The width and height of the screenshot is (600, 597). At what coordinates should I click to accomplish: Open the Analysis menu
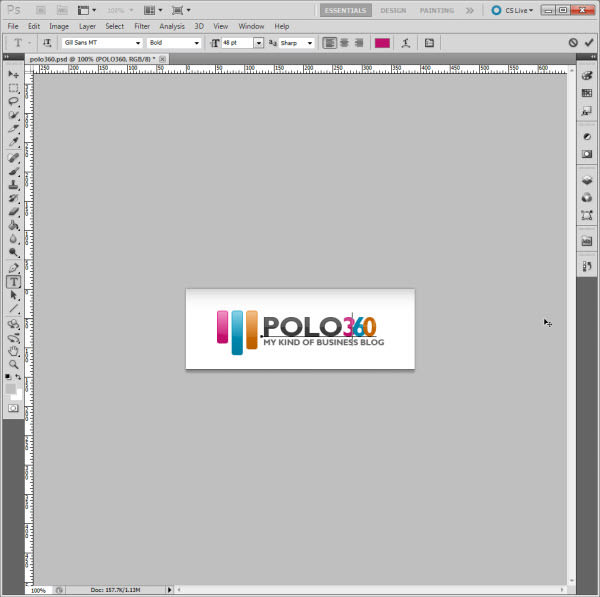tap(172, 26)
